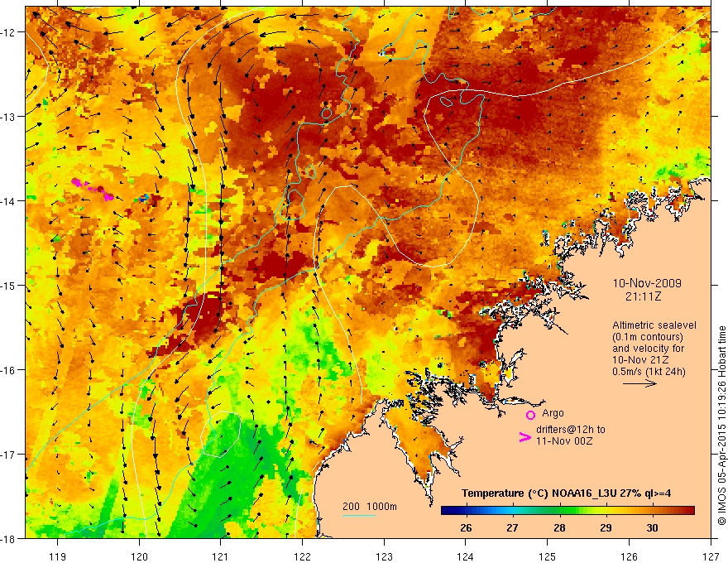Screen dimensions: 728x563
Task: Click the latitude axis label -18
Action: pos(8,539)
